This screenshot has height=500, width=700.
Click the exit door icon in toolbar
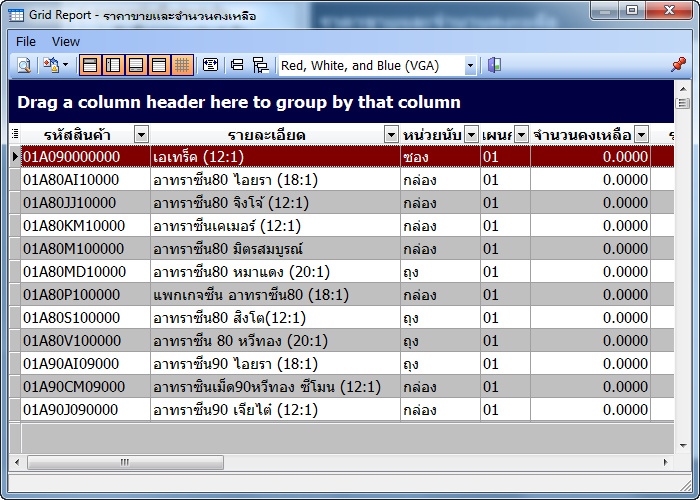coord(494,65)
